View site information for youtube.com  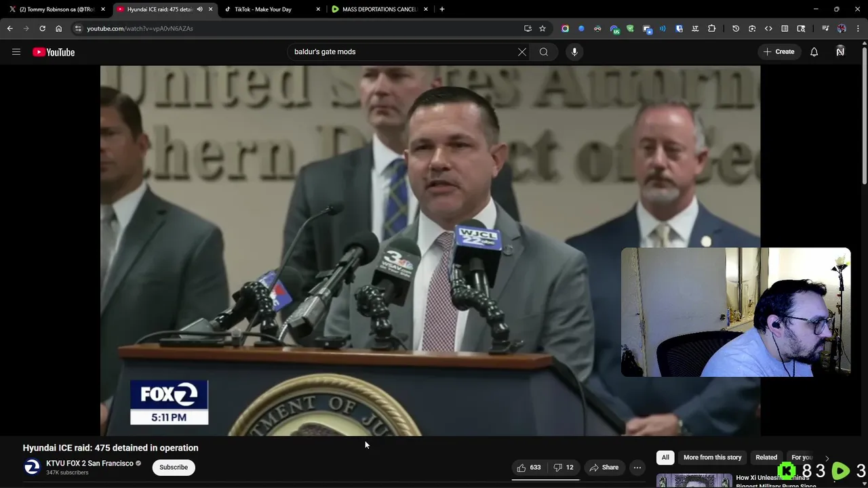78,28
